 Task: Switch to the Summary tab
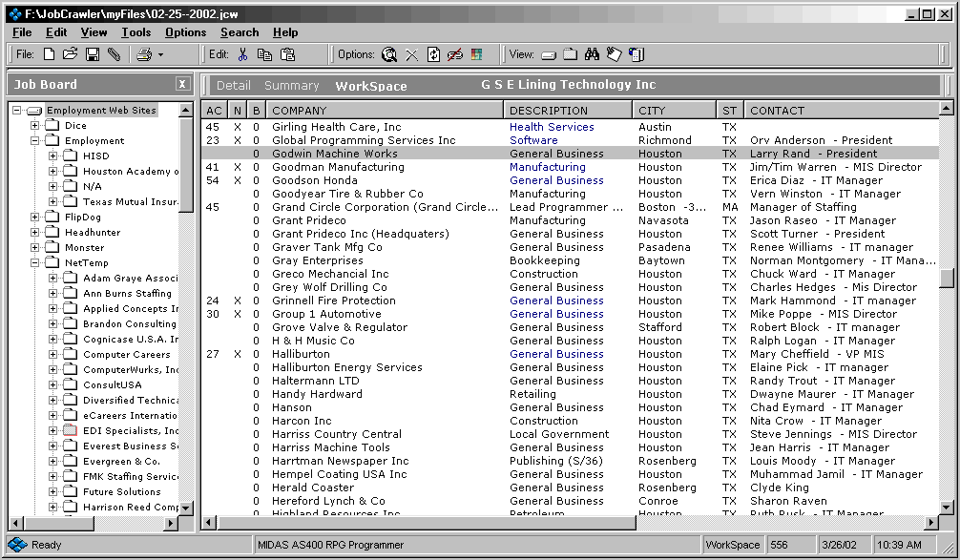coord(291,85)
